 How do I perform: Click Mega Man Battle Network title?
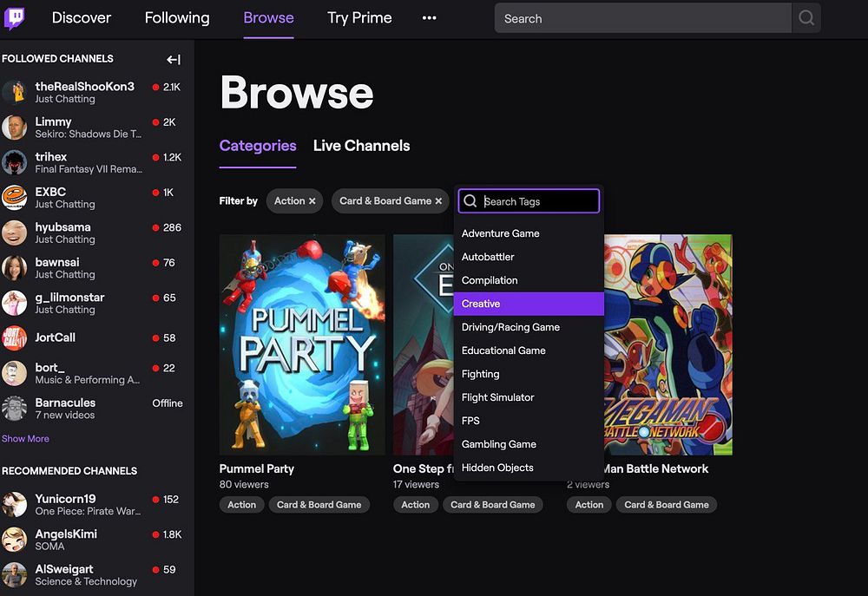click(656, 468)
